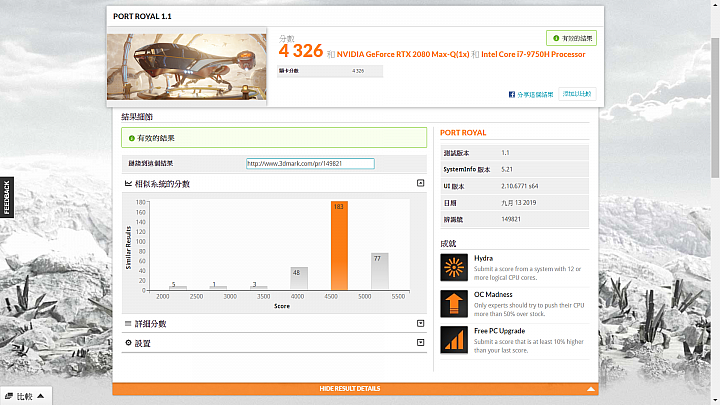Viewport: 720px width, 405px height.
Task: Click the Hydra achievement title
Action: coord(483,258)
